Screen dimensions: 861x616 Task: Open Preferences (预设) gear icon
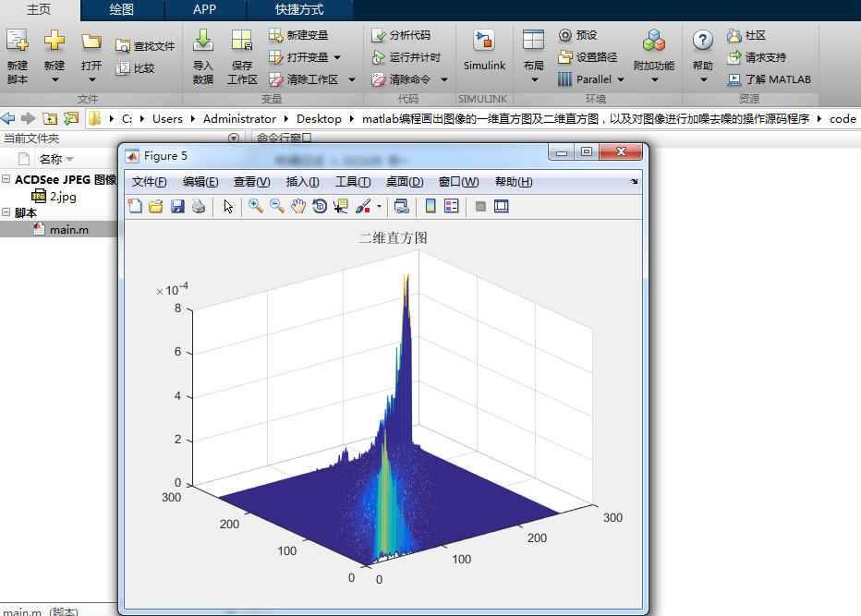[x=565, y=35]
